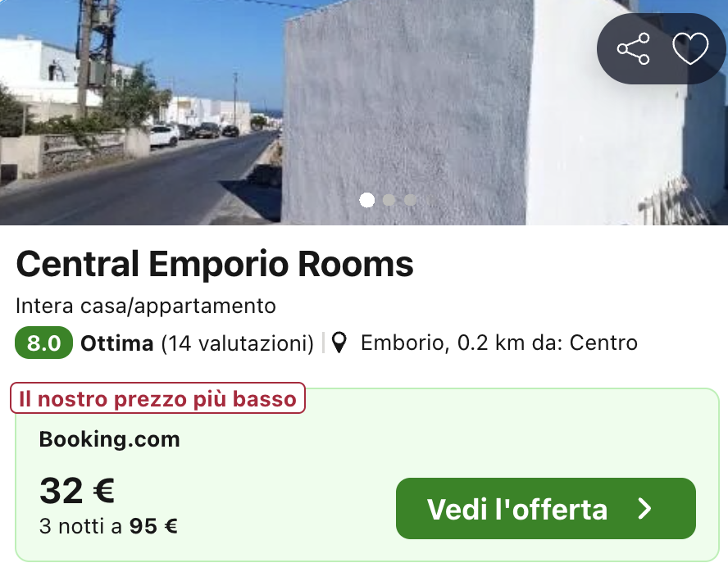The width and height of the screenshot is (728, 572).
Task: Select the green Booking.com deal card
Action: click(x=366, y=474)
